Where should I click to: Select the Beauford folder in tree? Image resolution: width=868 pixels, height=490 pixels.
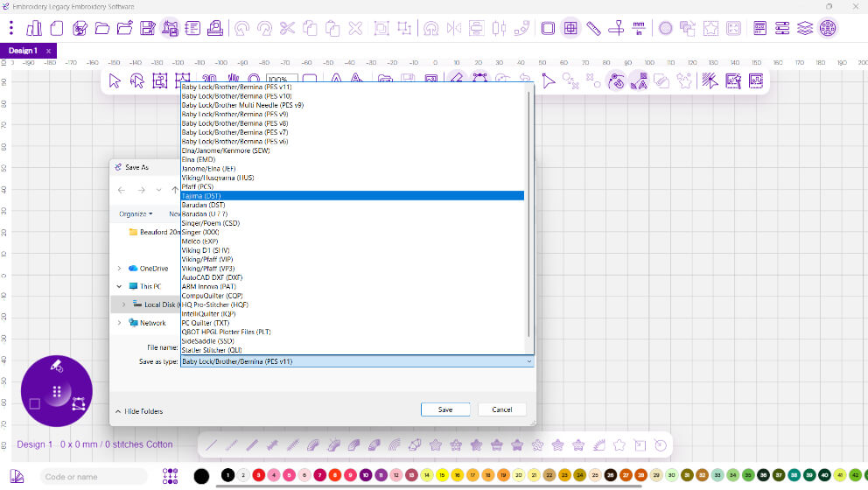pyautogui.click(x=154, y=232)
